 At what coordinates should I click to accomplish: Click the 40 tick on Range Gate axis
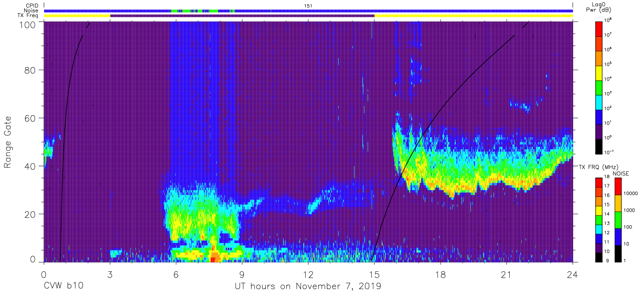point(30,166)
